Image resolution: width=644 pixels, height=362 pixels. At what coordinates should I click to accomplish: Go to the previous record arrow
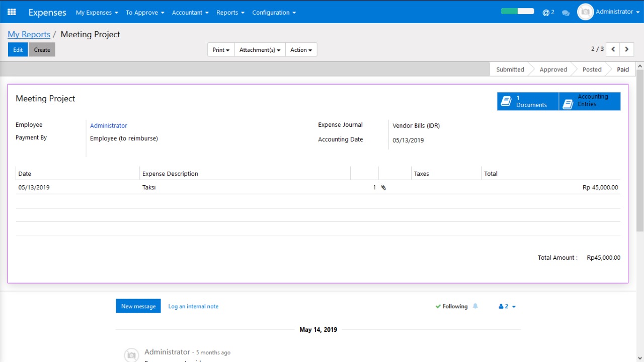(x=613, y=49)
